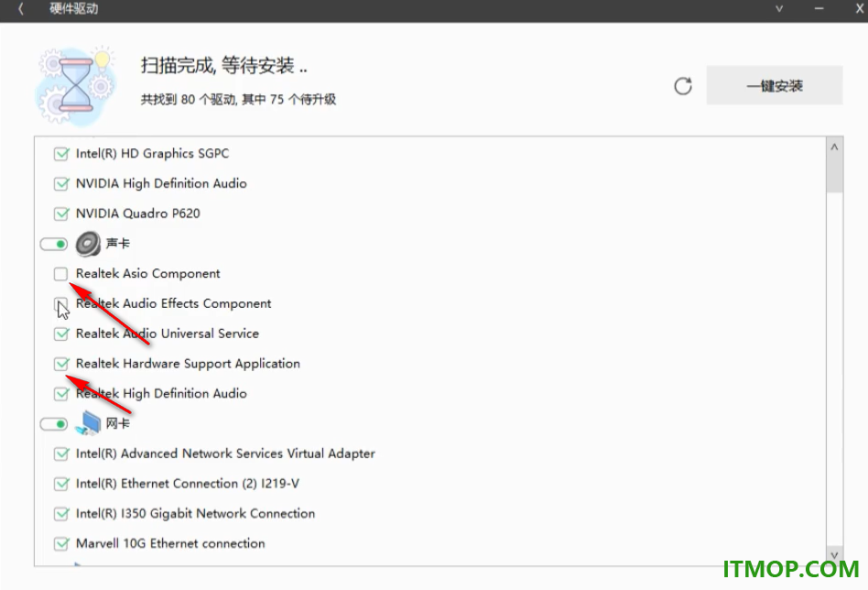
Task: Click the network card computer icon
Action: coord(88,423)
